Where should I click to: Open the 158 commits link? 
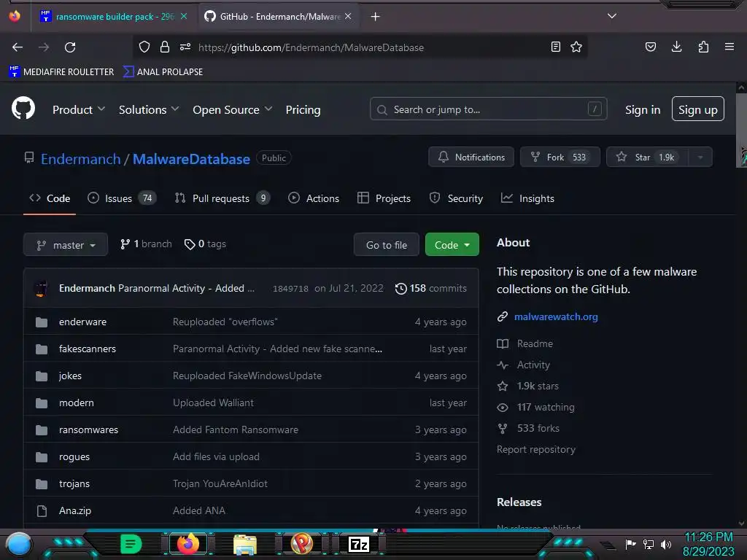[431, 289]
